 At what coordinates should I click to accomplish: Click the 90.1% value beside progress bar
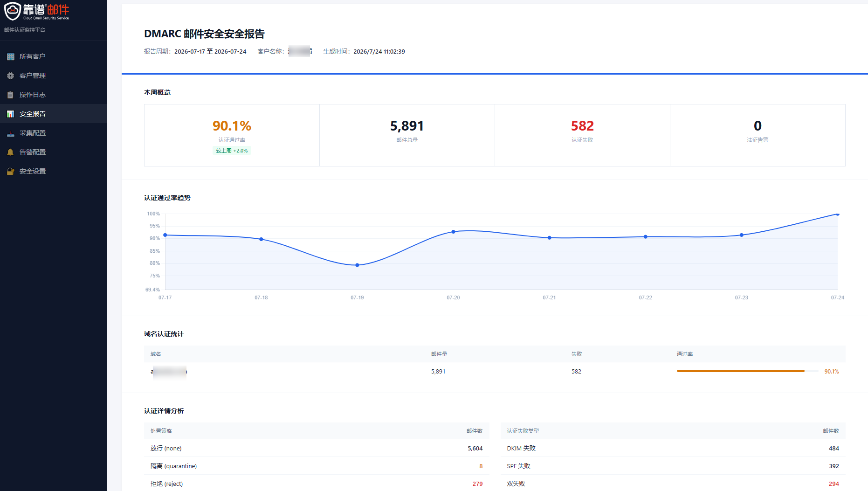pos(831,372)
